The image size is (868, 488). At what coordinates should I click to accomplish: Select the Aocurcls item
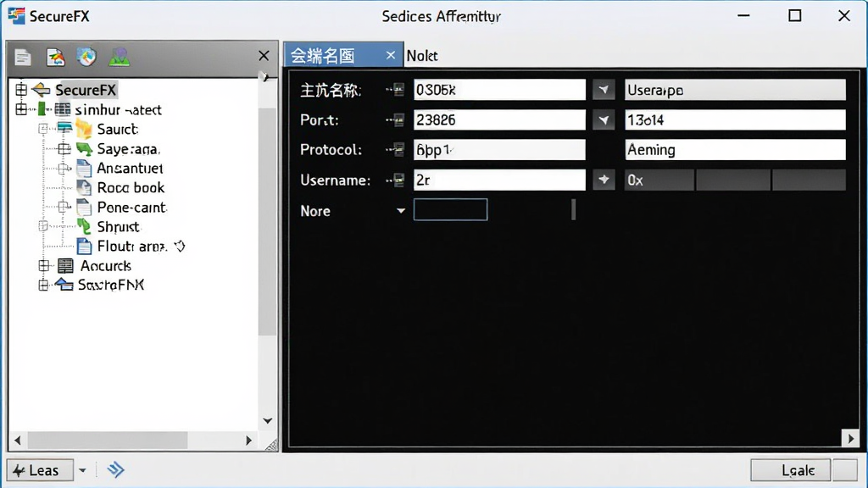[106, 265]
